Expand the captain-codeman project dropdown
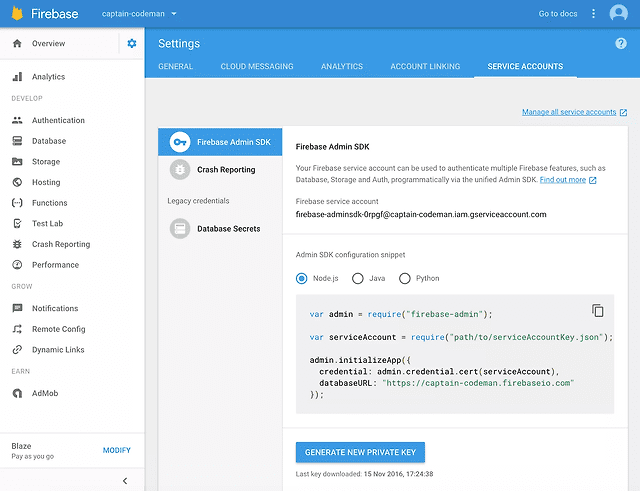This screenshot has height=491, width=640. [x=139, y=14]
